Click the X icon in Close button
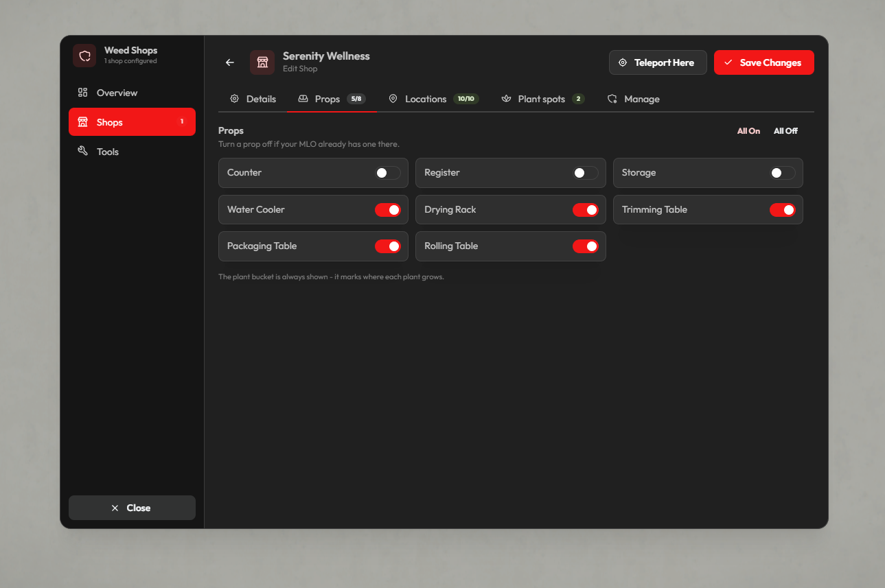The image size is (885, 588). pyautogui.click(x=115, y=508)
